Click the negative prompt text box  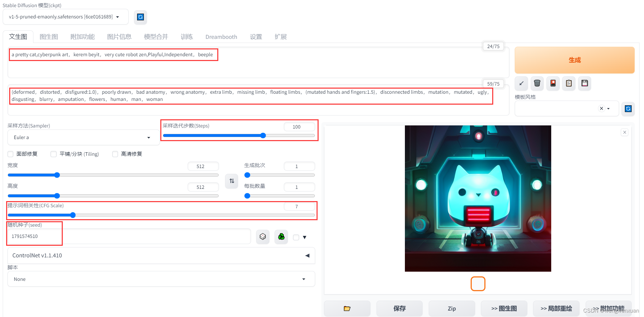[x=258, y=100]
